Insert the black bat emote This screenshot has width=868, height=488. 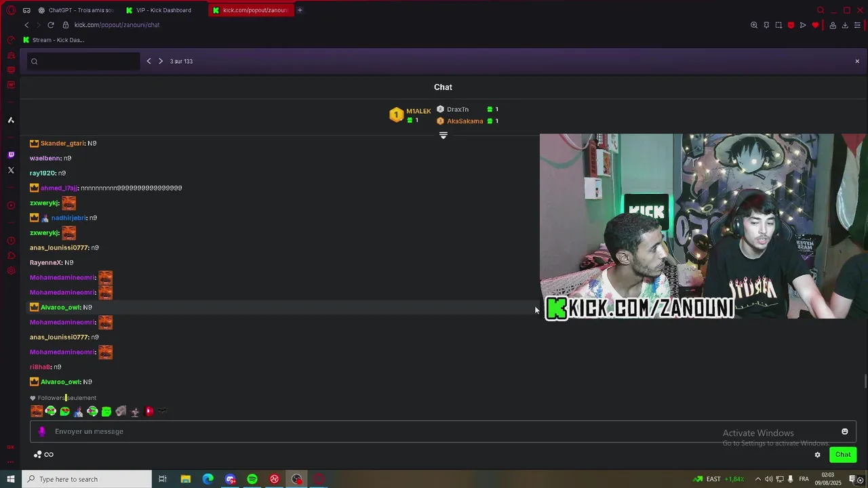[162, 411]
